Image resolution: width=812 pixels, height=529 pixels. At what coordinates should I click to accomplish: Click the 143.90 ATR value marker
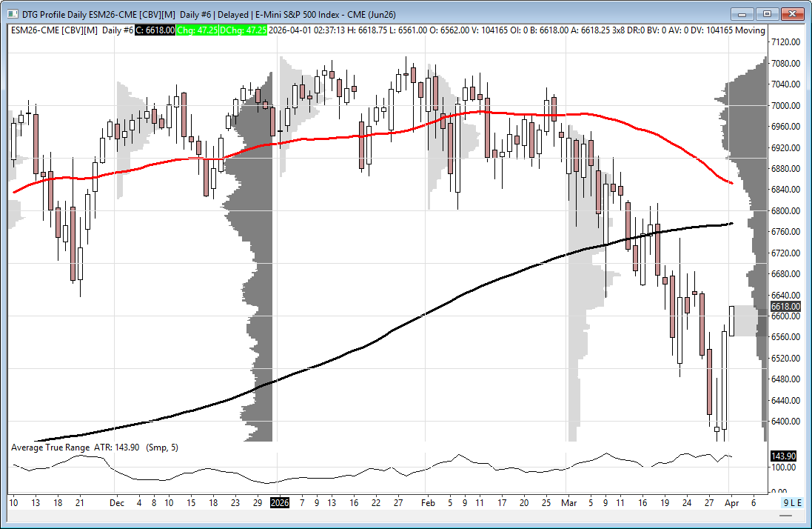[x=785, y=456]
